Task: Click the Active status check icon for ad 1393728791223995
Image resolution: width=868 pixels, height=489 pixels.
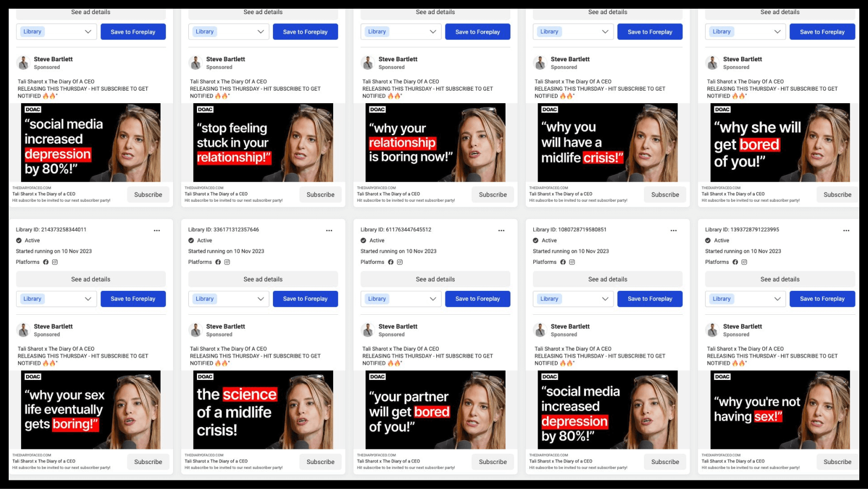Action: (708, 240)
